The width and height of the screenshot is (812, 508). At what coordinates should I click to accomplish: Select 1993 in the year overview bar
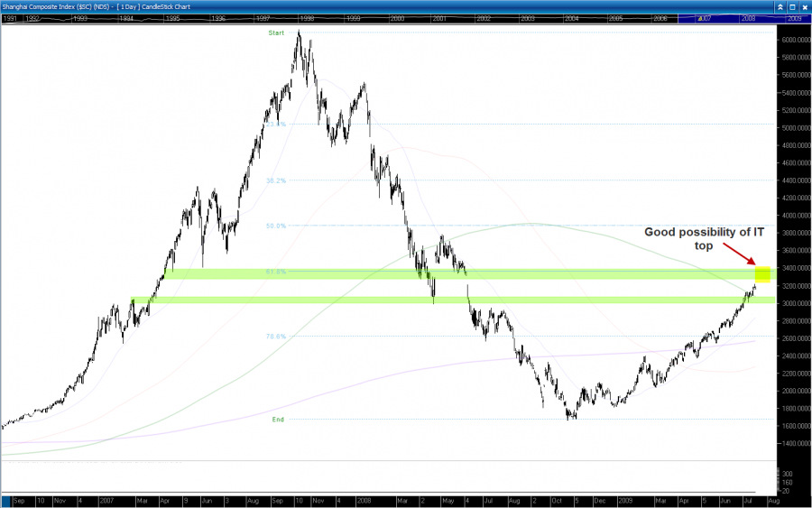pos(80,19)
